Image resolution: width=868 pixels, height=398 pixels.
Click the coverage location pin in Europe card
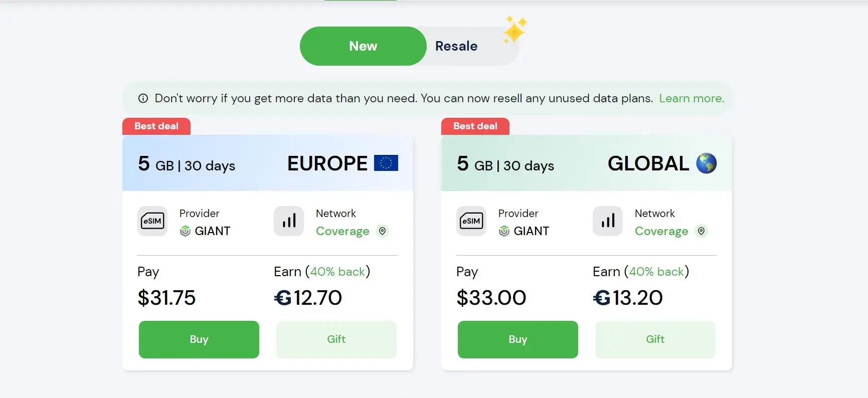383,231
